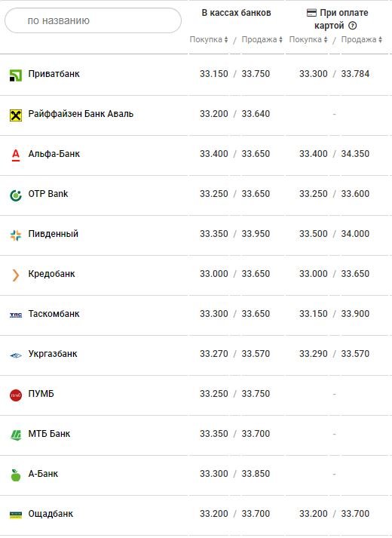The height and width of the screenshot is (538, 392).
Task: Sort by cash desk Покупка column
Action: pyautogui.click(x=209, y=39)
